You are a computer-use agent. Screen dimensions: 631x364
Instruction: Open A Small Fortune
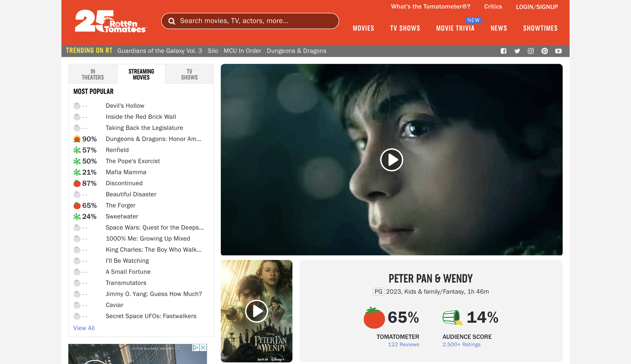click(x=128, y=272)
